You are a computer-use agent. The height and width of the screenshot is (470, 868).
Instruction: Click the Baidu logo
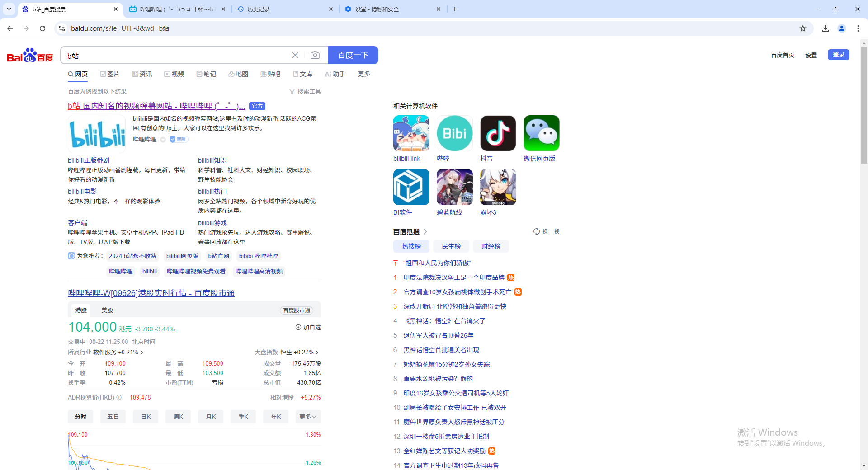(30, 56)
